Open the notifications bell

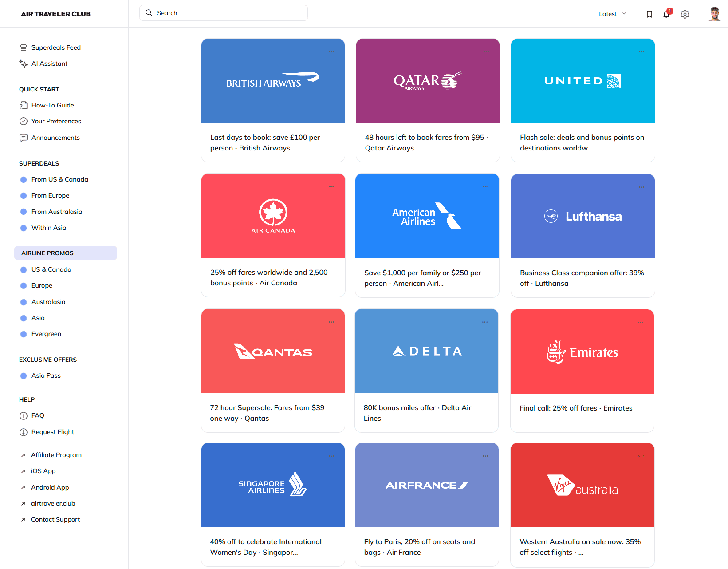pyautogui.click(x=666, y=14)
